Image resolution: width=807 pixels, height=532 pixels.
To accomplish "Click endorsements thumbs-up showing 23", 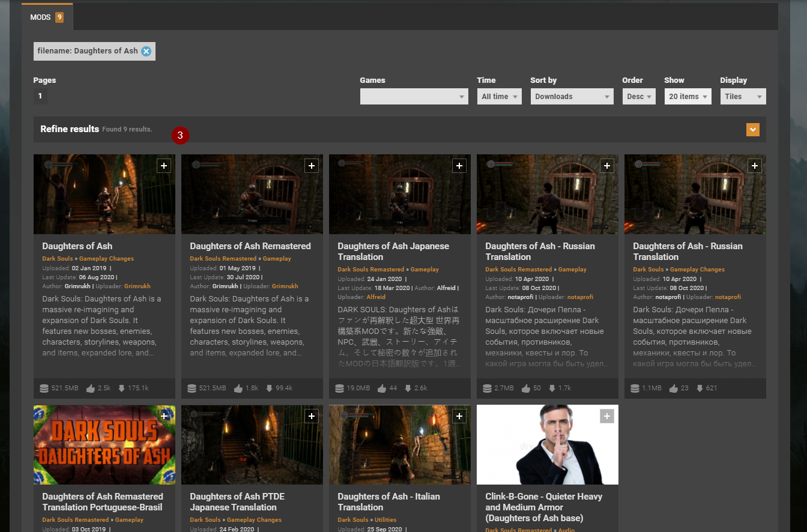I will coord(674,388).
